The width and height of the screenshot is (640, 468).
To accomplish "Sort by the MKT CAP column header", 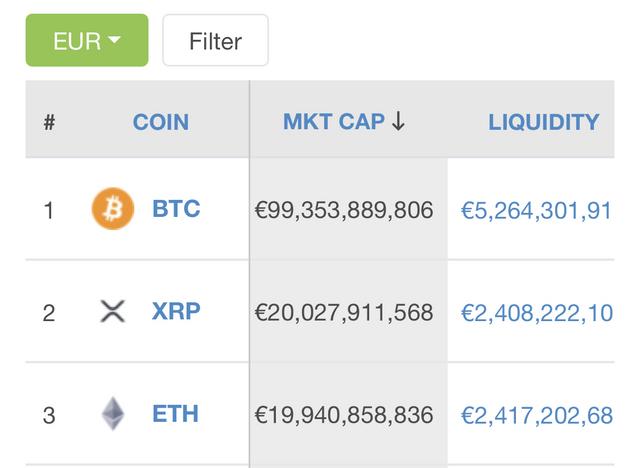I will [x=334, y=122].
